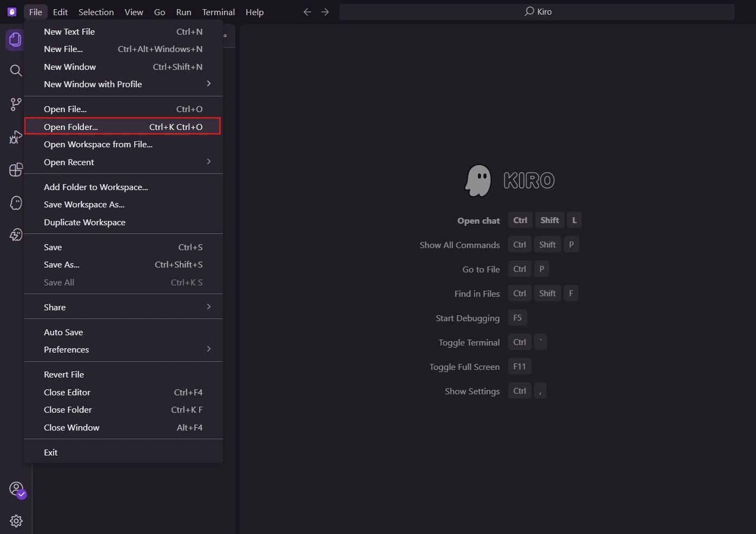756x534 pixels.
Task: Open the View menu
Action: [x=134, y=12]
